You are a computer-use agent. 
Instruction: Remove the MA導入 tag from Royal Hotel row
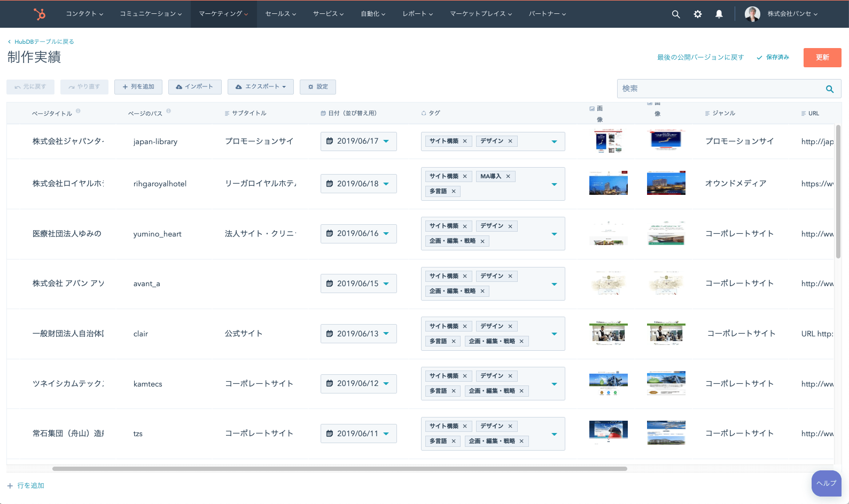tap(508, 176)
